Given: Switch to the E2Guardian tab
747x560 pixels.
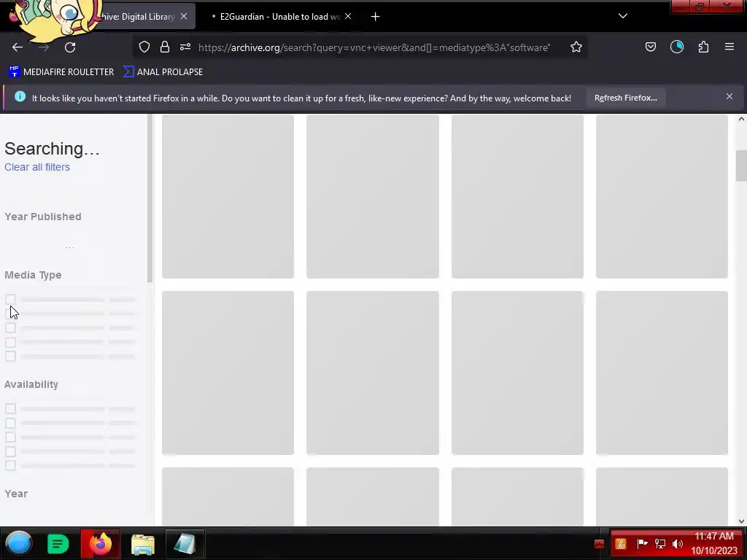Looking at the screenshot, I should click(x=280, y=17).
